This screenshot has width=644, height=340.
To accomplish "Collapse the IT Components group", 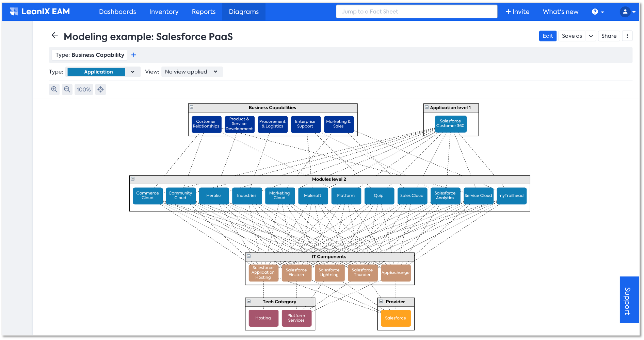I will [249, 256].
